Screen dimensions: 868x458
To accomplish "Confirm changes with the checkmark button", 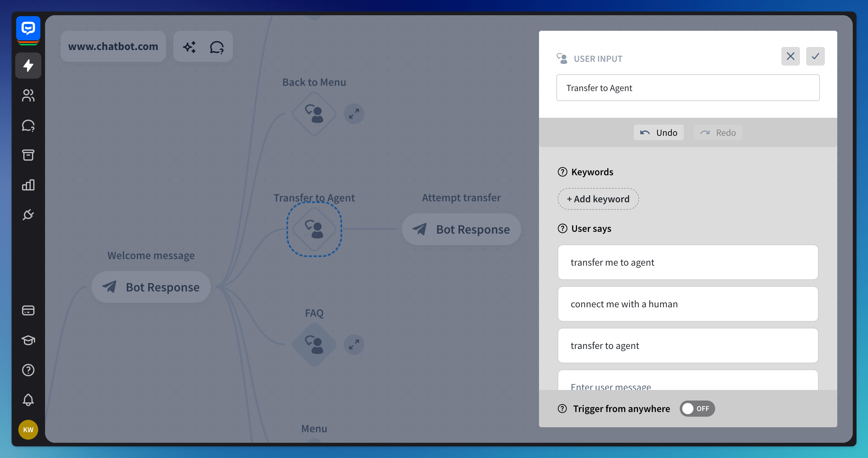I will 815,56.
